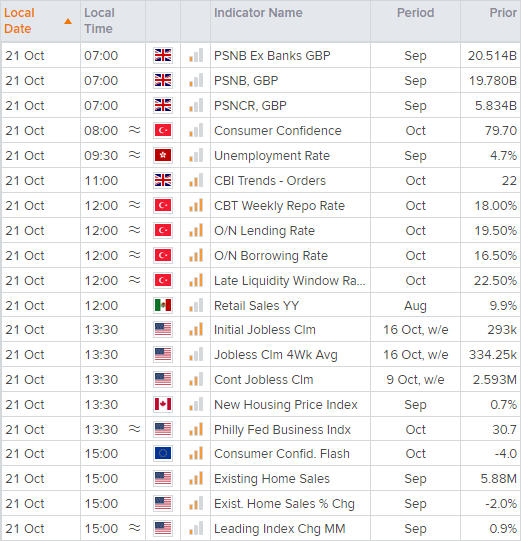Click the Canada flag for New Housing Price Index

(x=163, y=404)
